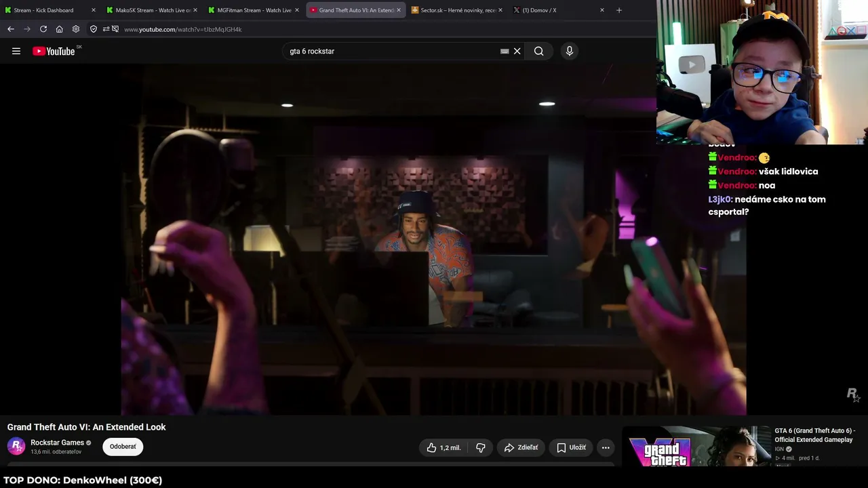This screenshot has width=868, height=488.
Task: Switch to the Domov / X tab
Action: click(x=559, y=10)
